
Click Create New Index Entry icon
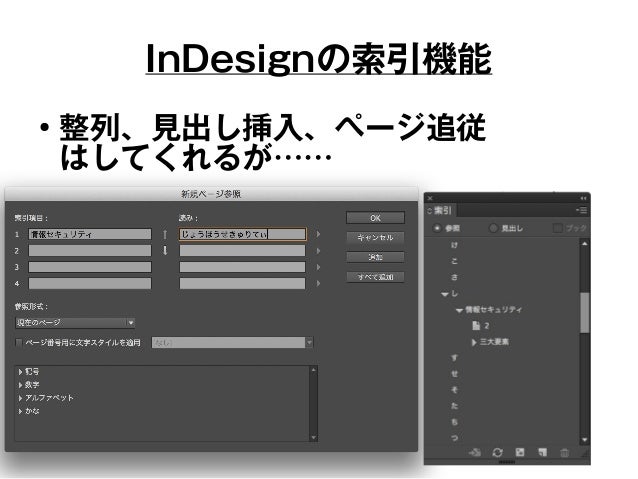coord(542,452)
